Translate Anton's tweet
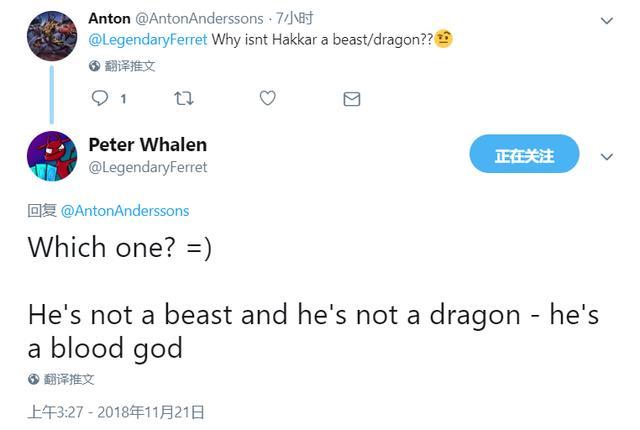The height and width of the screenshot is (430, 640). (x=129, y=66)
